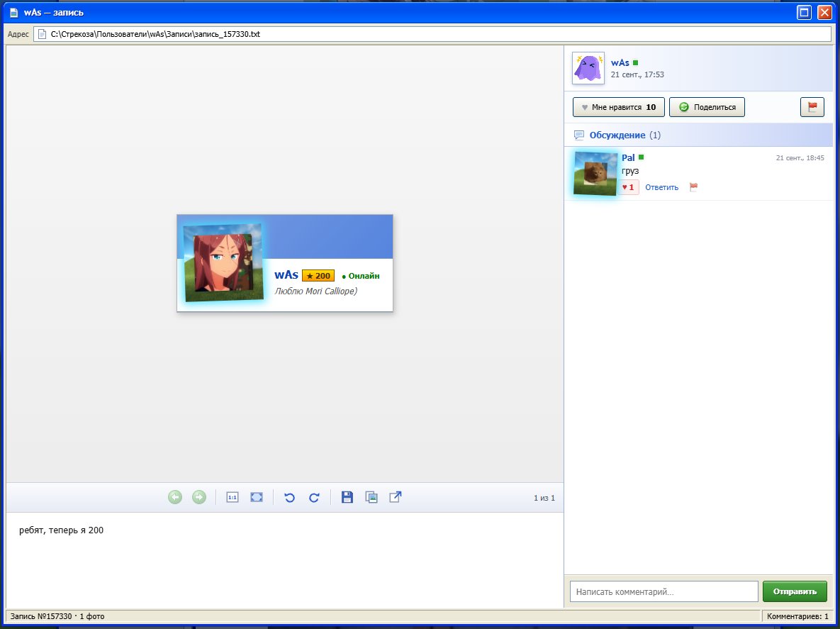Click the document icon in the address bar

pos(43,34)
